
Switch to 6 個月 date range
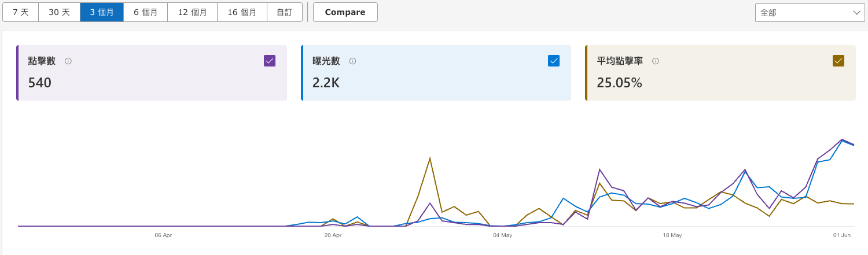click(x=145, y=12)
